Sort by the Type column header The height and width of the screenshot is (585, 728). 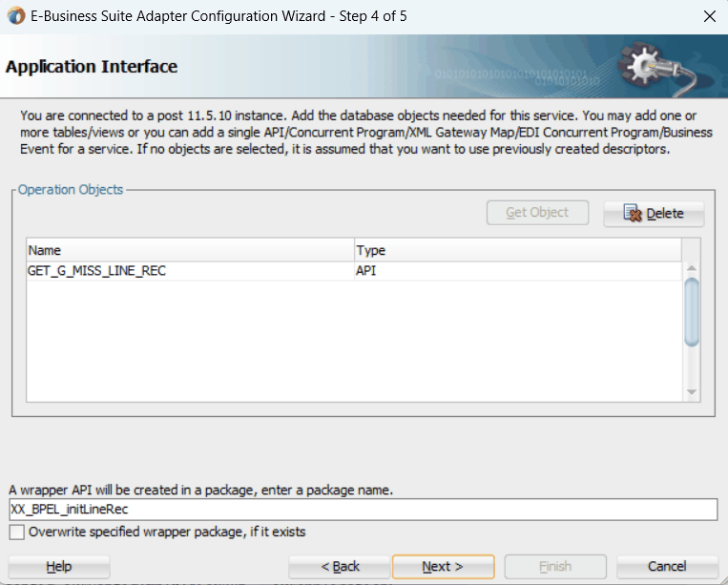(518, 250)
